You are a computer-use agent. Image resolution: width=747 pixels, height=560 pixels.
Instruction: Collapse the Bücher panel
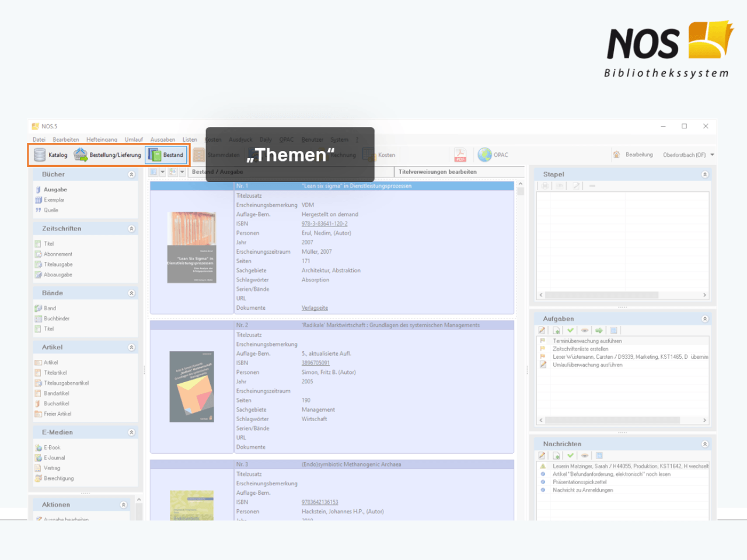[131, 174]
